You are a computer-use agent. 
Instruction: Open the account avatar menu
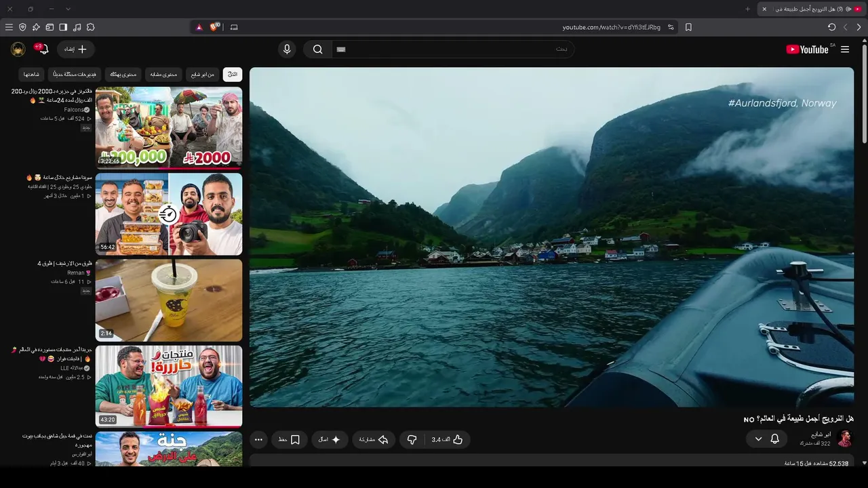[x=18, y=49]
